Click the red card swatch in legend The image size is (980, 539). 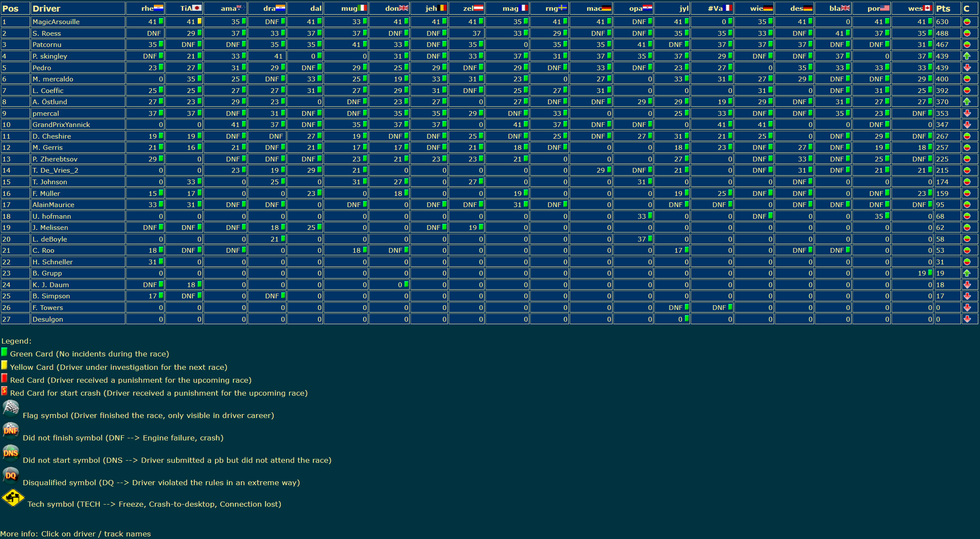4,378
